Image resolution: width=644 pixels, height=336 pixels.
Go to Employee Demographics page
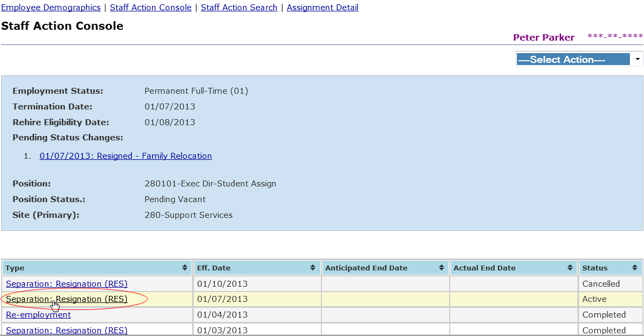[x=51, y=8]
